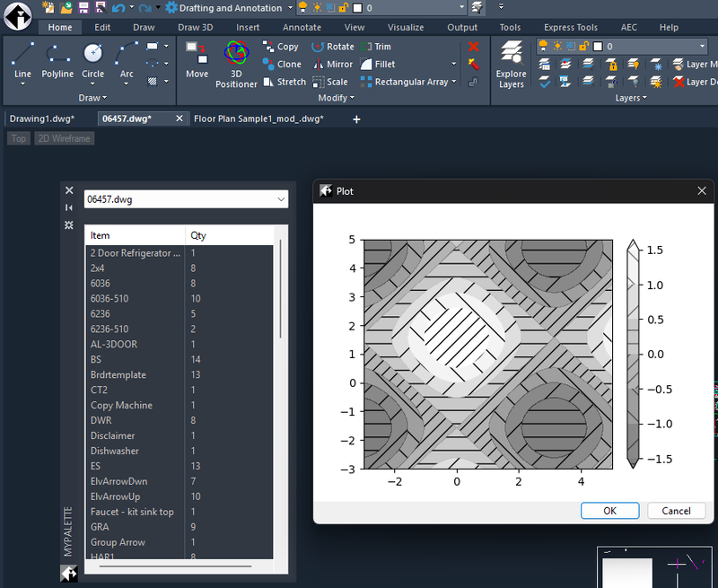Image resolution: width=718 pixels, height=588 pixels.
Task: Click the Trim tool
Action: point(376,47)
